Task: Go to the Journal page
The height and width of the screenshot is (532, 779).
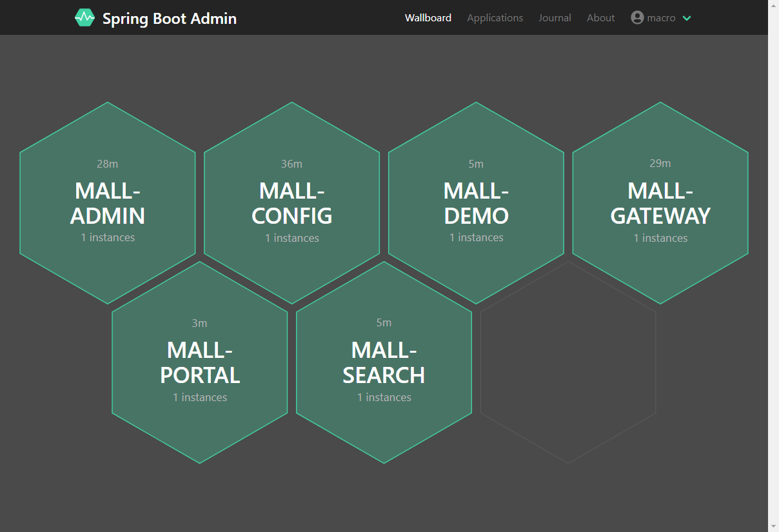Action: pos(555,18)
